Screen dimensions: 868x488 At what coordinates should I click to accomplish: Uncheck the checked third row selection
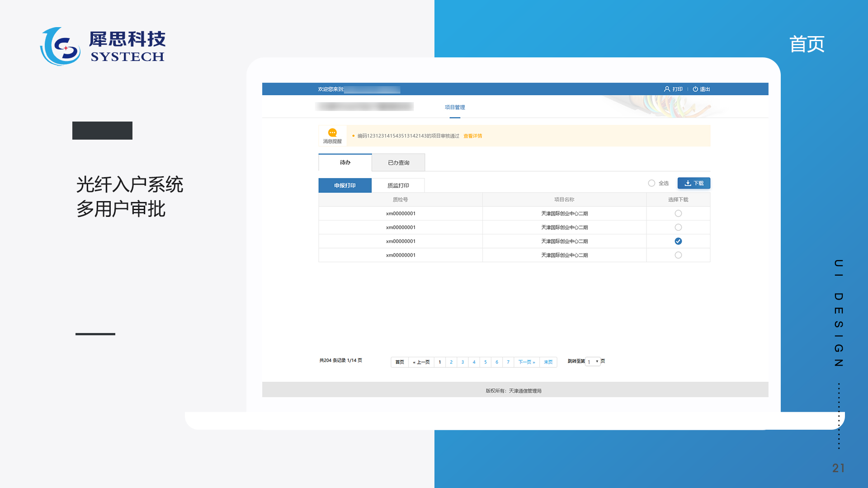pyautogui.click(x=678, y=241)
